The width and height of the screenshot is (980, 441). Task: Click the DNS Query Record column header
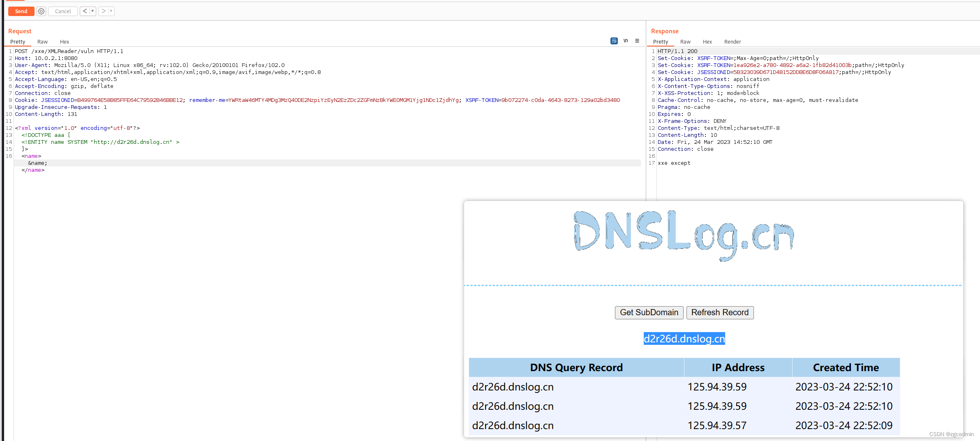576,367
